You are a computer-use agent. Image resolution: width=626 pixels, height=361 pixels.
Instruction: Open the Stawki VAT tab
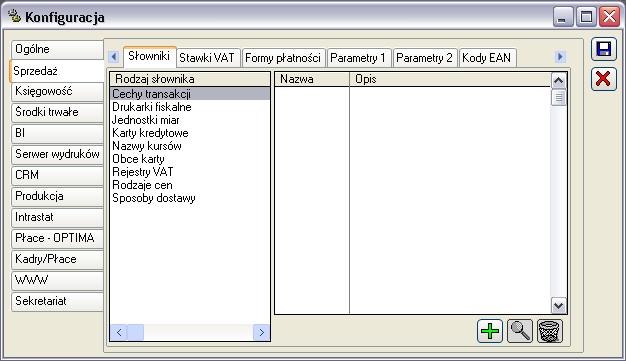pyautogui.click(x=207, y=58)
